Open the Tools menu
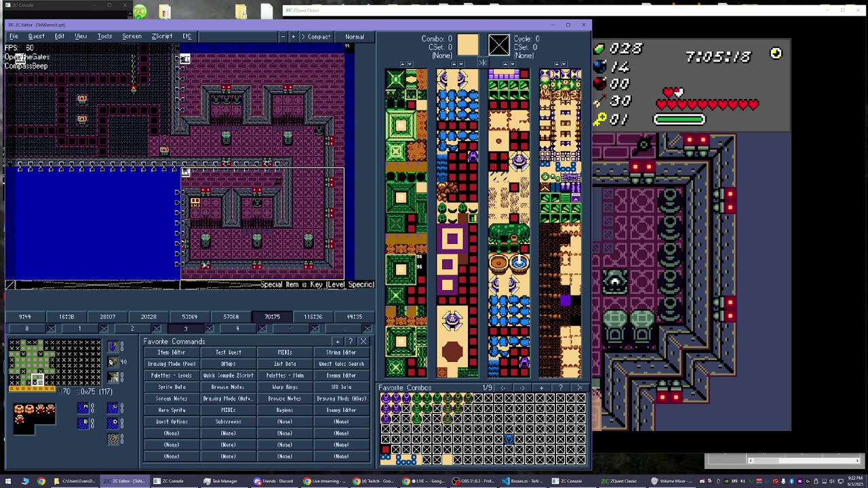 pos(104,36)
